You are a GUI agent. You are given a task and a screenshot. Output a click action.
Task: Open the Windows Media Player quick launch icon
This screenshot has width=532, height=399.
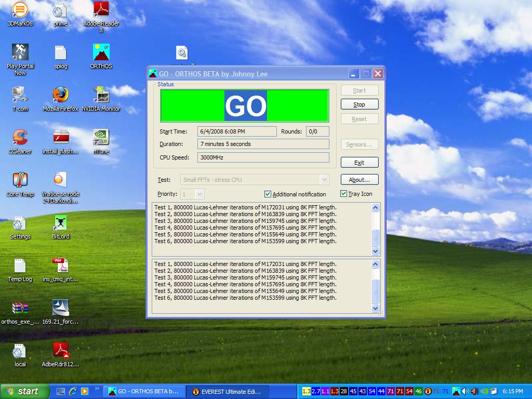pyautogui.click(x=85, y=391)
